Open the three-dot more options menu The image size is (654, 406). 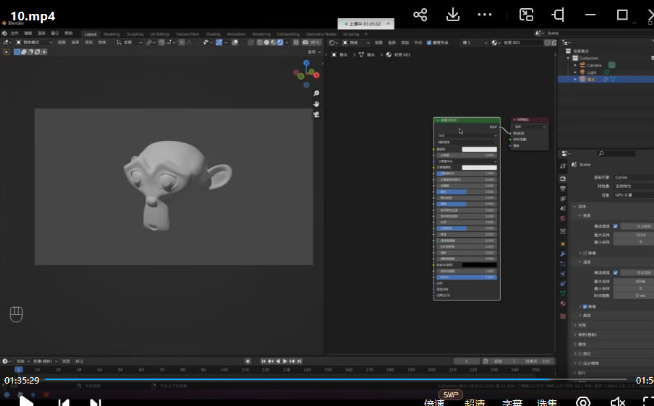tap(485, 15)
